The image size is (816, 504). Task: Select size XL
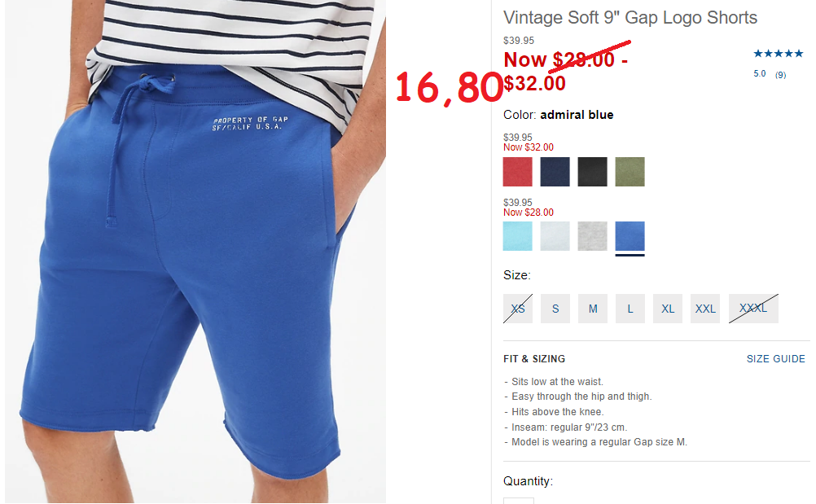click(668, 309)
